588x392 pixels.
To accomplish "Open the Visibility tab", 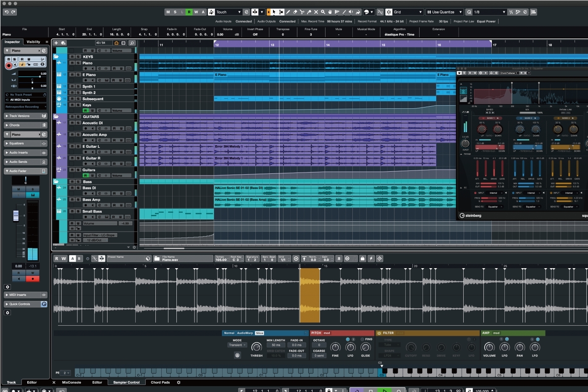I will pos(33,42).
